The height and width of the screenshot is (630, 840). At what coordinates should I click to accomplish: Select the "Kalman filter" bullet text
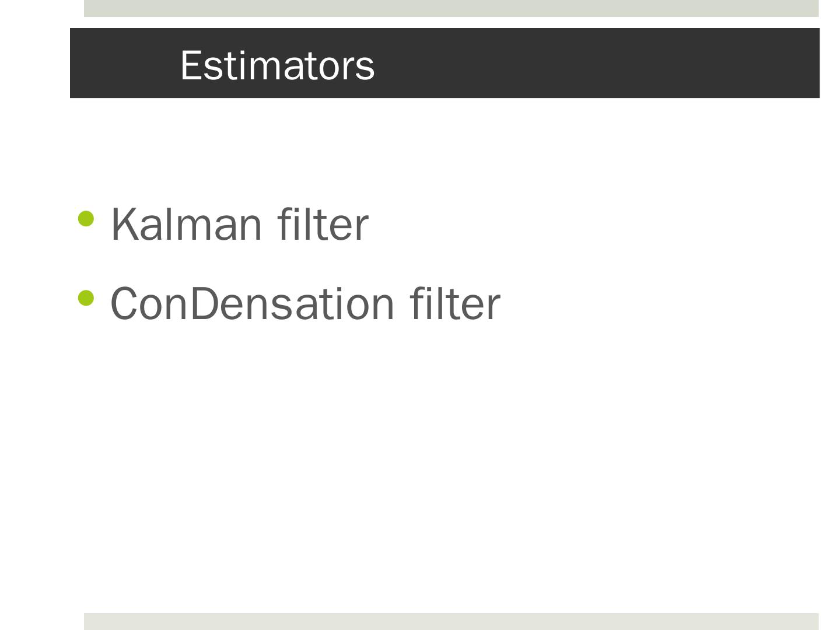239,224
